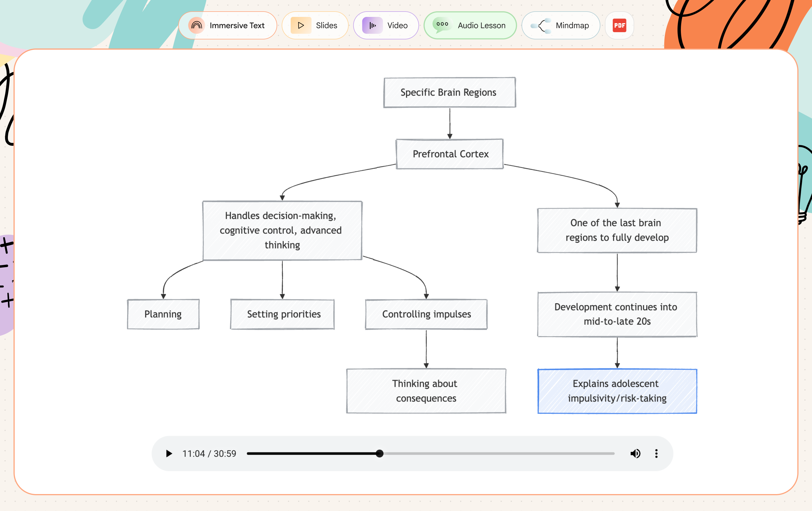Switch to the Slides tab

coord(315,25)
